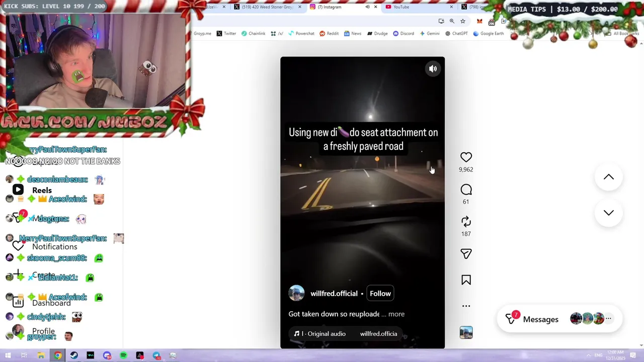Click the Notifications heart icon in sidebar
The width and height of the screenshot is (644, 362).
pos(18,246)
